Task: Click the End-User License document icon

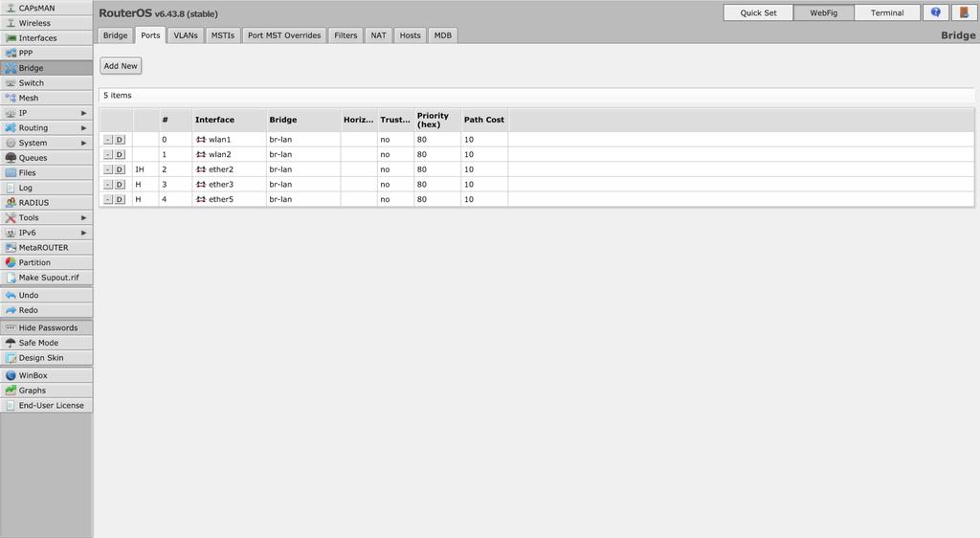Action: pyautogui.click(x=11, y=406)
